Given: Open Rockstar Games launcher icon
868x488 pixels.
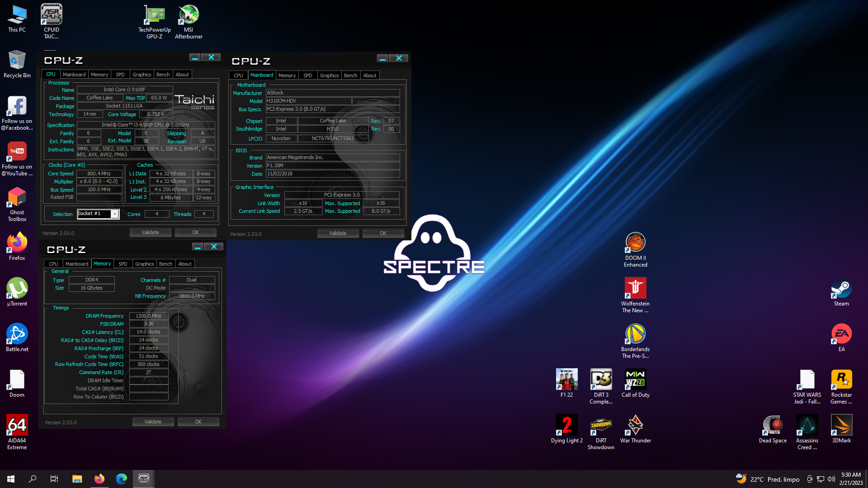Looking at the screenshot, I should coord(841,386).
